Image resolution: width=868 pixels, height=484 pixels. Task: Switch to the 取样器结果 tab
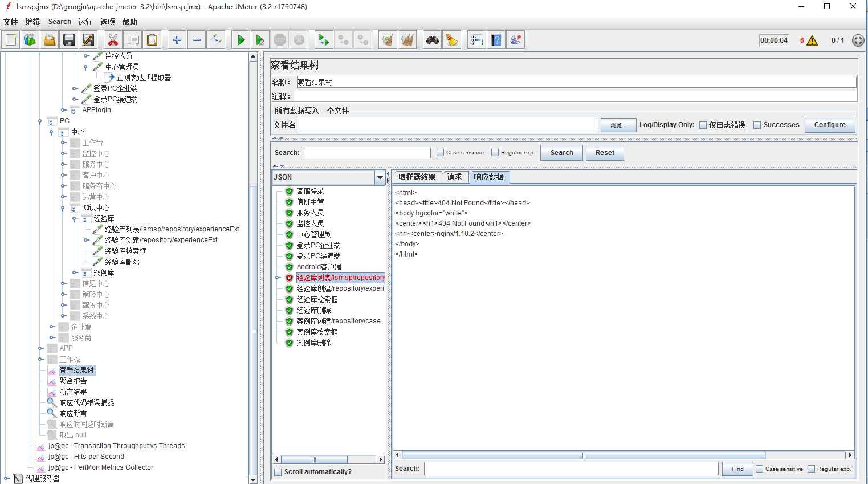pyautogui.click(x=417, y=177)
